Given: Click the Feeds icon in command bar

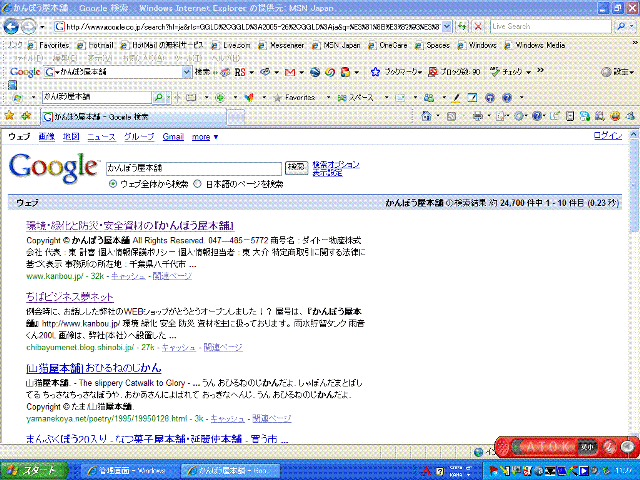Looking at the screenshot, I should pos(451,116).
